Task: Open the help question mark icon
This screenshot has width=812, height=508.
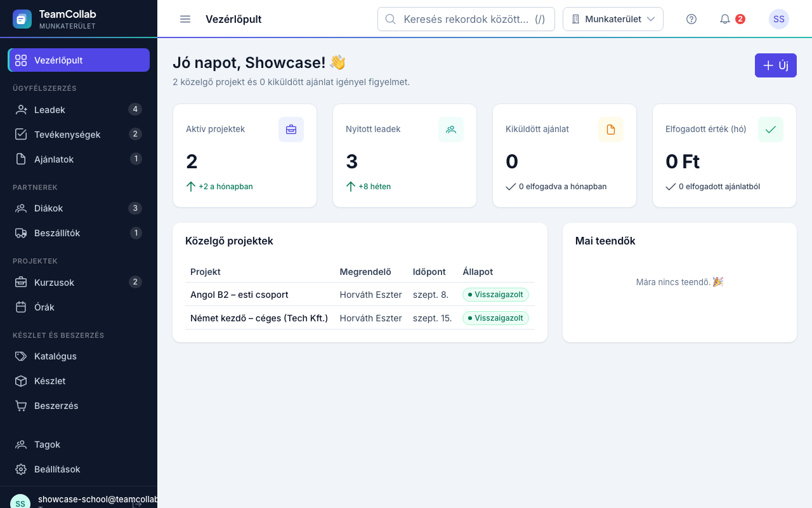Action: pyautogui.click(x=691, y=19)
